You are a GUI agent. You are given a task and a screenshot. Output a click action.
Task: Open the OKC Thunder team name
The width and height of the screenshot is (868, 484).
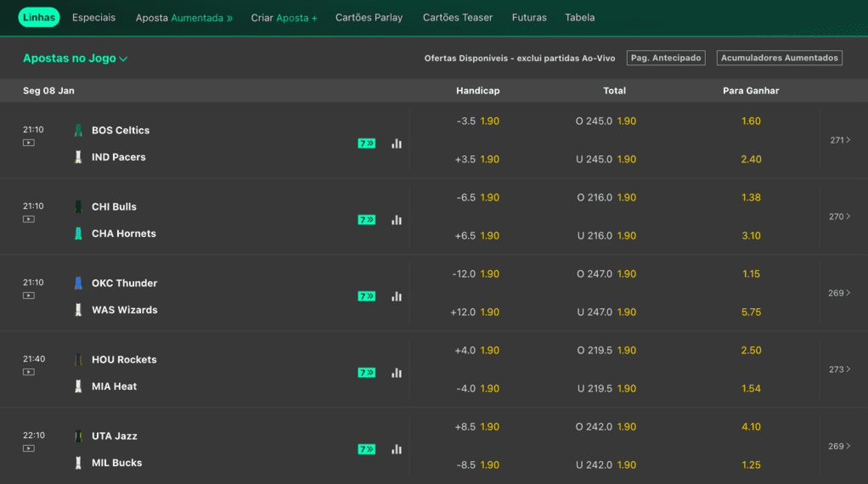coord(125,284)
